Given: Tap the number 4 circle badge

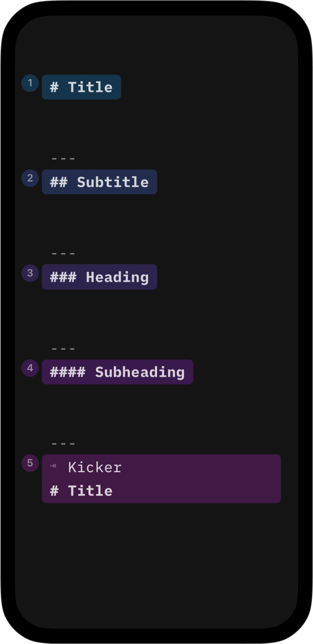Looking at the screenshot, I should pos(30,368).
